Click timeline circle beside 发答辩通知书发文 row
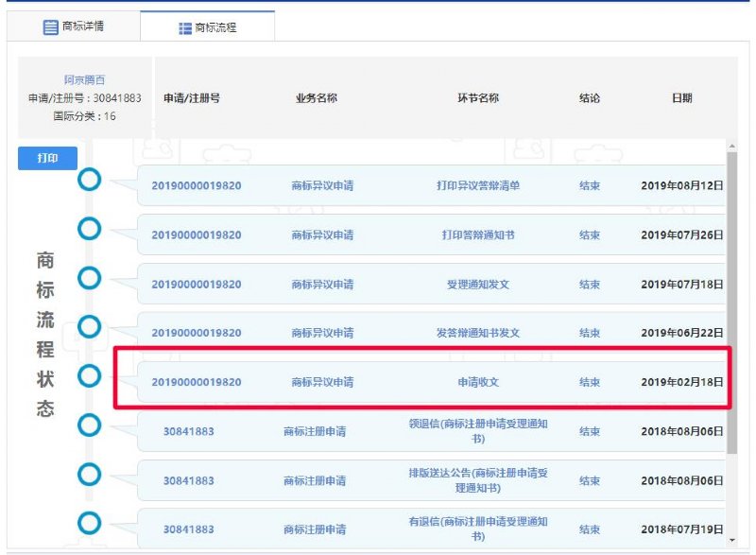This screenshot has width=756, height=555. tap(89, 327)
